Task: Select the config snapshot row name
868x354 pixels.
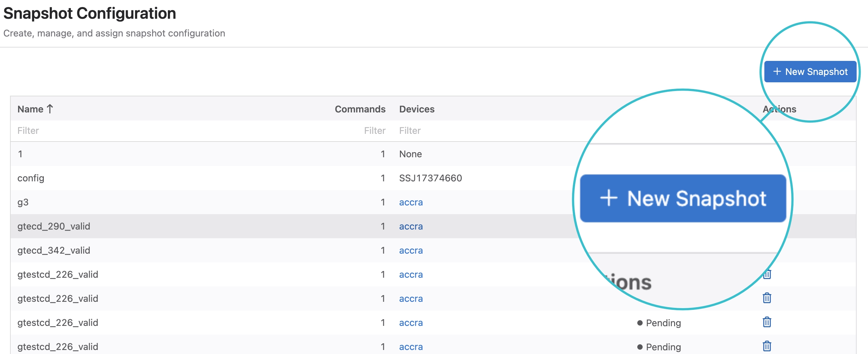Action: pyautogui.click(x=31, y=178)
